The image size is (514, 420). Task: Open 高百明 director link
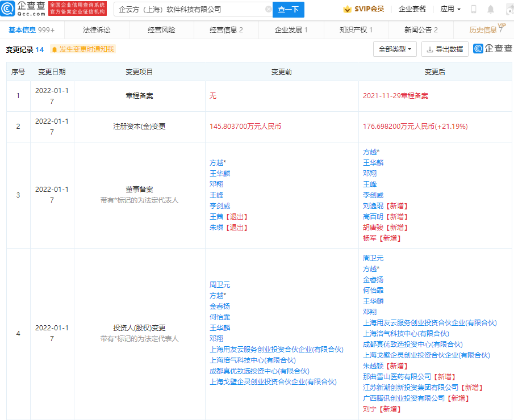(373, 217)
